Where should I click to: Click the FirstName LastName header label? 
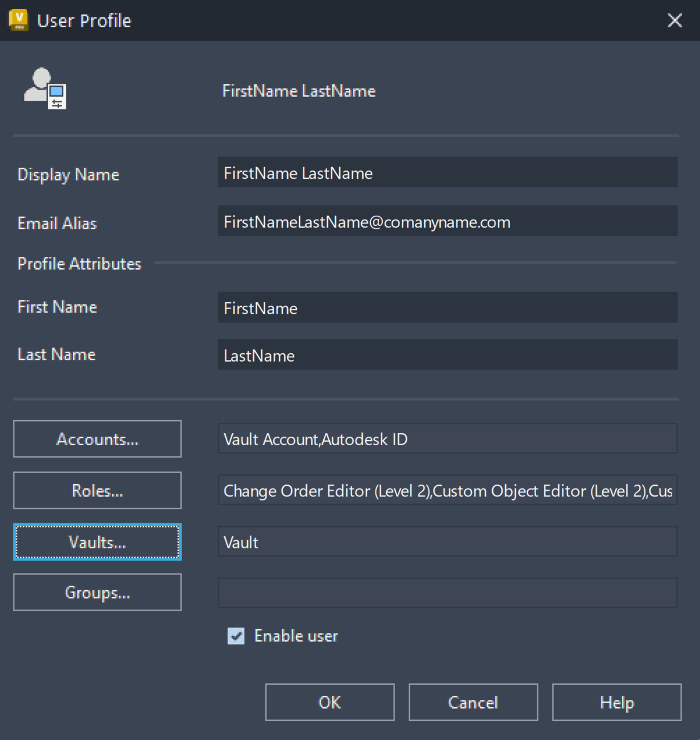(x=299, y=91)
